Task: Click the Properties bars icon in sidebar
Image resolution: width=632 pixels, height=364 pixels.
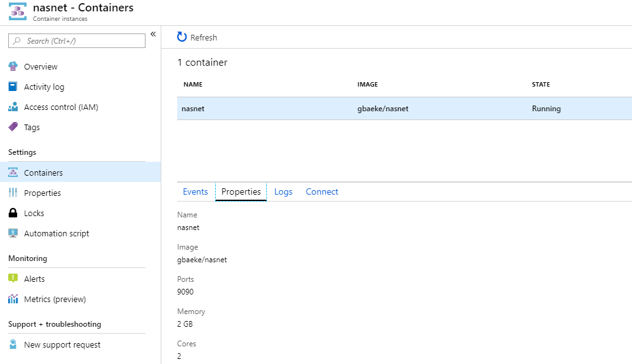Action: [x=13, y=193]
